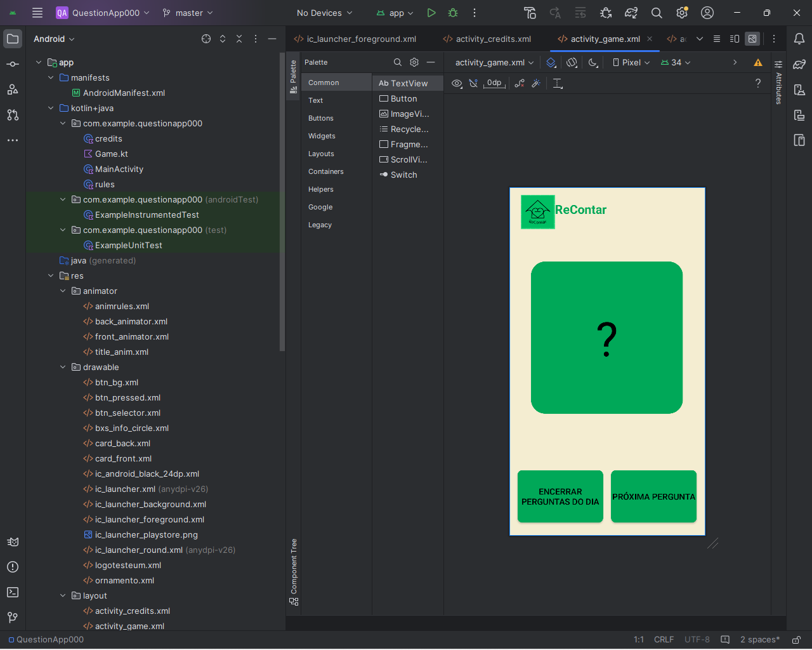Click the Debug app bug icon
Viewport: 812px width, 650px height.
[x=453, y=13]
